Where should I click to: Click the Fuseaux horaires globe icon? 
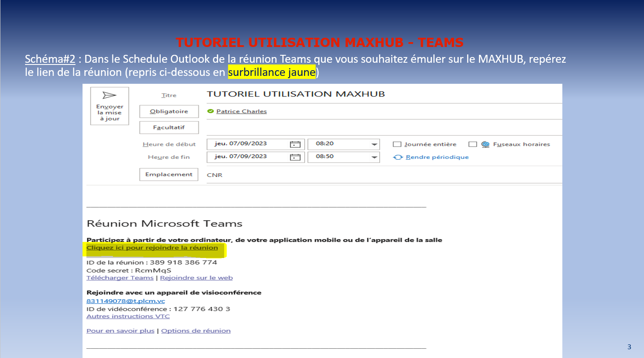[486, 144]
